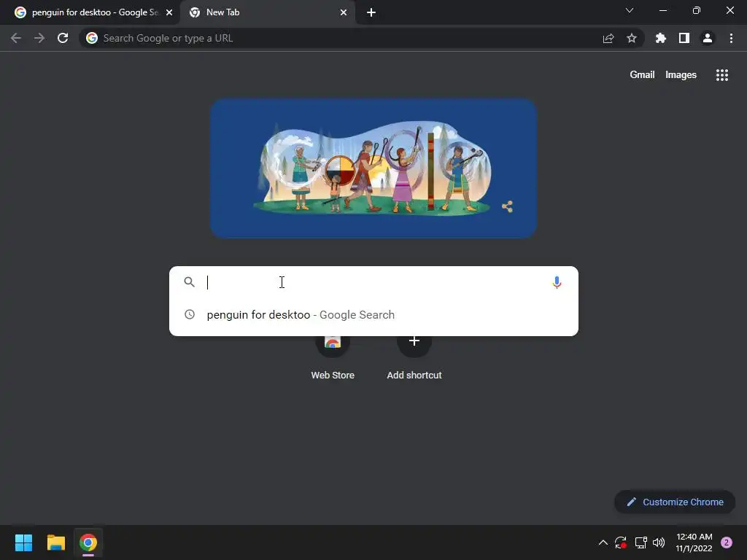
Task: Open the side panel icon
Action: (x=684, y=38)
